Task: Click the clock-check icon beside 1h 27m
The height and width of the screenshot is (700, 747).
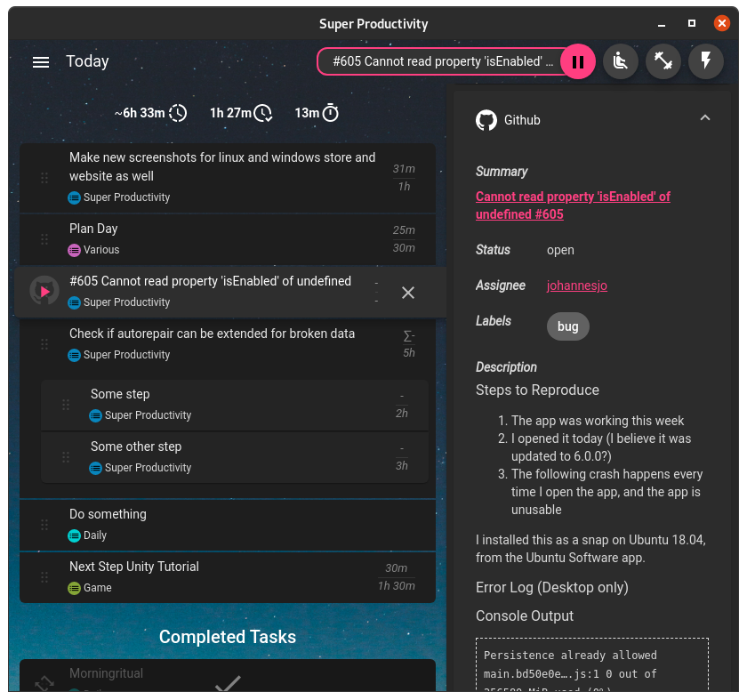Action: (x=263, y=113)
